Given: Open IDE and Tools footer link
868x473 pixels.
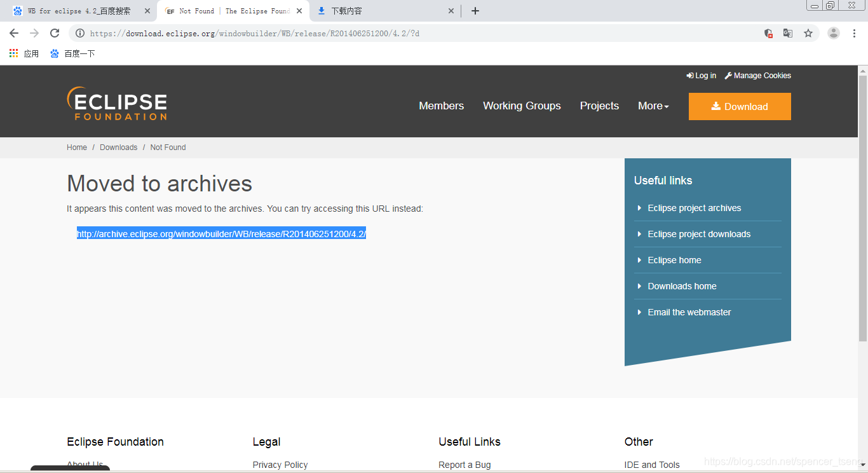Looking at the screenshot, I should point(652,465).
